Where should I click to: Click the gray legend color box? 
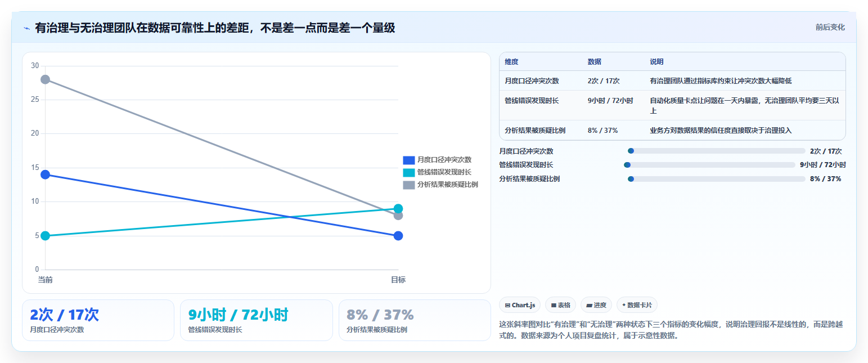pos(409,185)
